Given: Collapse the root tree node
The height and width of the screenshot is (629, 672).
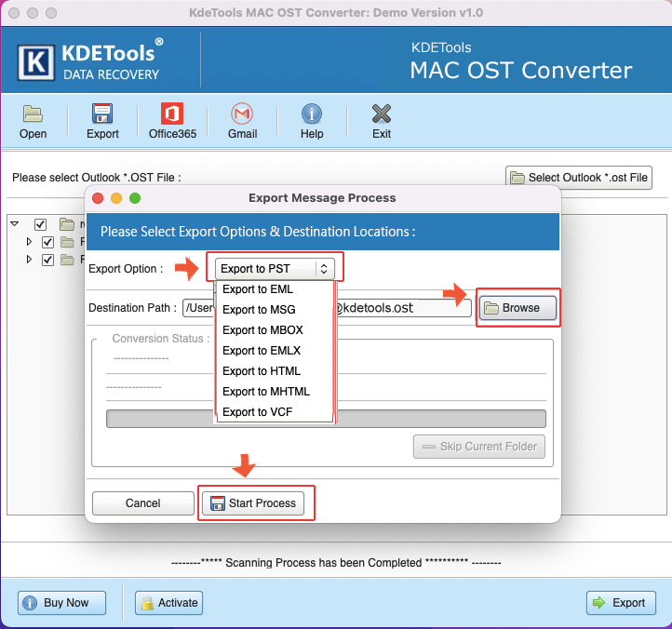Looking at the screenshot, I should click(x=15, y=223).
